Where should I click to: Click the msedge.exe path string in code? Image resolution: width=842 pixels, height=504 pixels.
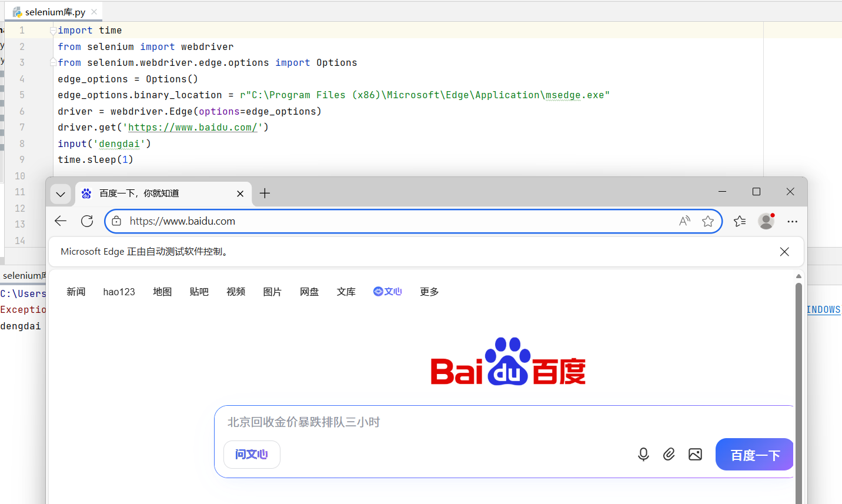point(425,95)
